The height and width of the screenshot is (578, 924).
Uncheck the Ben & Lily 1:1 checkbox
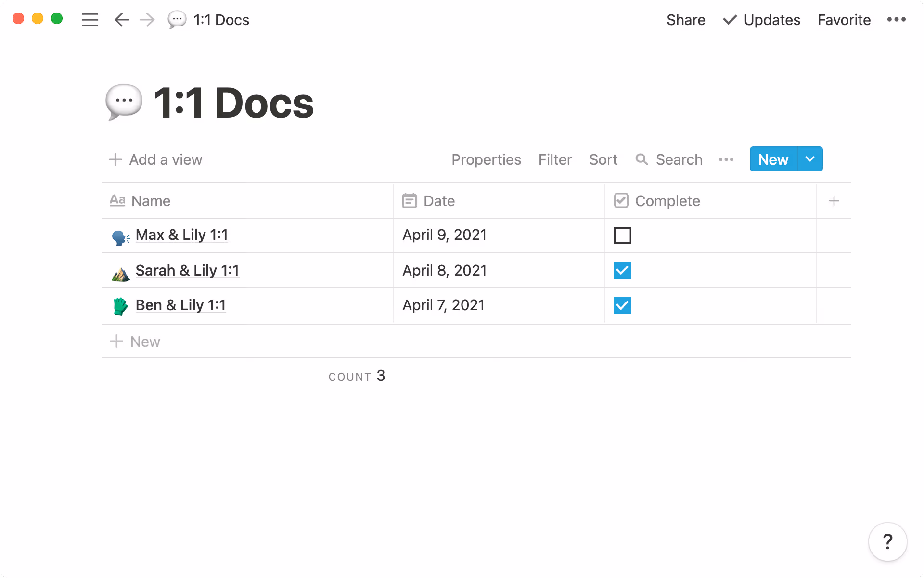[x=622, y=305]
